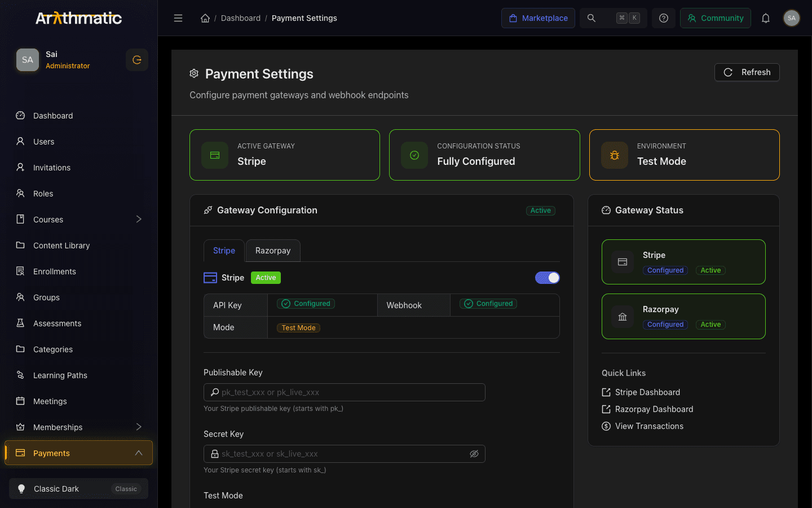812x508 pixels.
Task: Click the Dashboard breadcrumb link
Action: (x=241, y=18)
